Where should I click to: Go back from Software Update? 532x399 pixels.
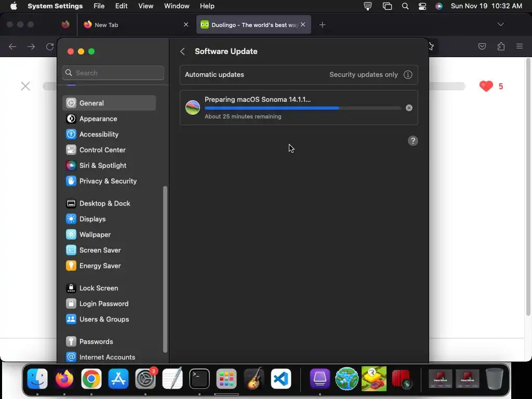click(182, 51)
